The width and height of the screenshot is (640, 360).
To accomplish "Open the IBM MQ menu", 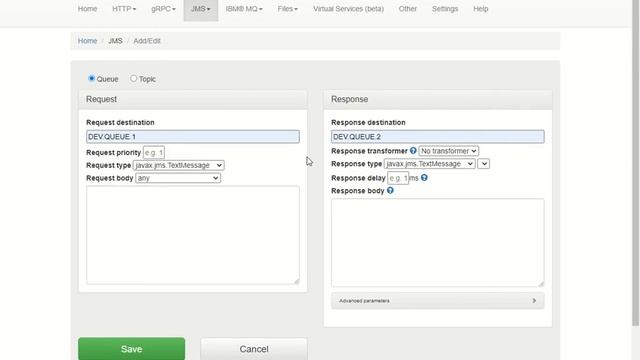I will coord(244,9).
